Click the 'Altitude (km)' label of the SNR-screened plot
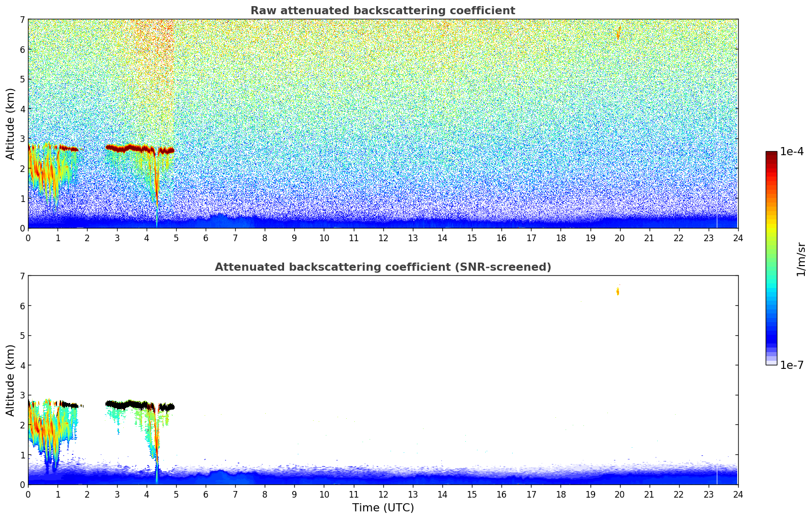 (11, 380)
